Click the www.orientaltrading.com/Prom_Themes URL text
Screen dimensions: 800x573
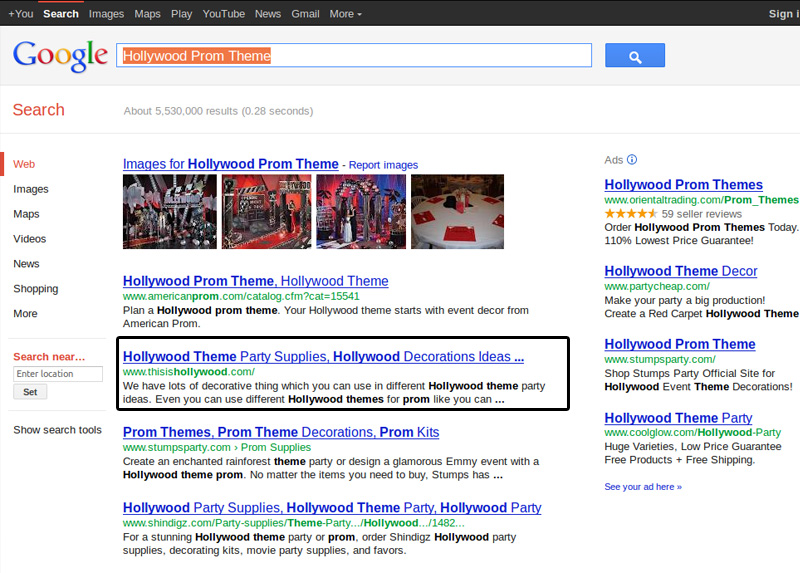tap(702, 200)
